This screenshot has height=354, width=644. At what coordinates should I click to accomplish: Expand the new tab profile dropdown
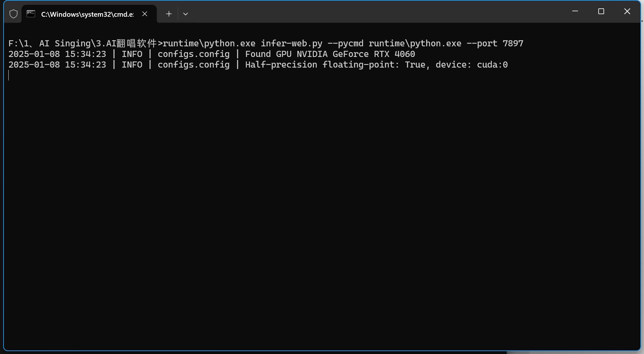pyautogui.click(x=185, y=14)
